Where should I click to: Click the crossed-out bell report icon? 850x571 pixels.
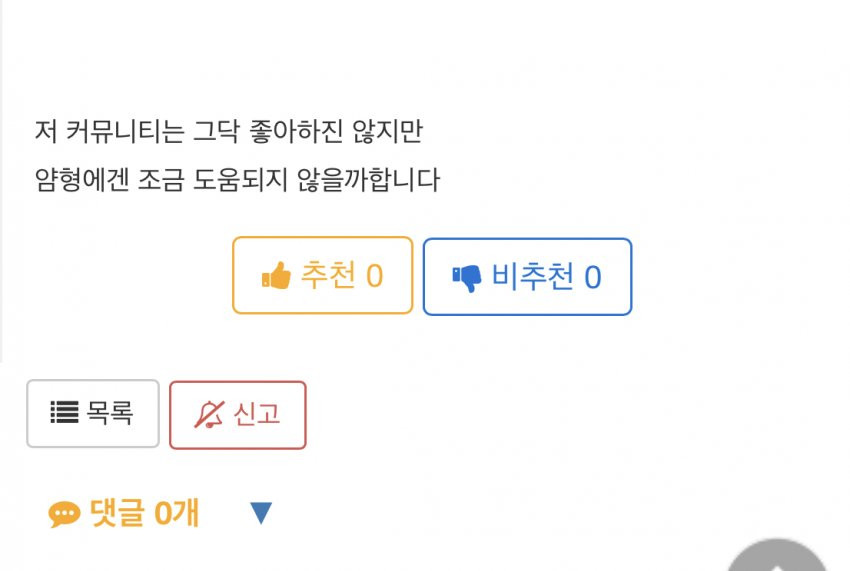(x=209, y=415)
